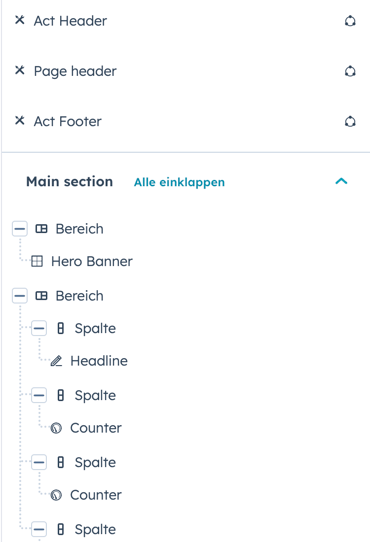Collapse the second Bereich tree node
The image size is (370, 542).
click(20, 296)
